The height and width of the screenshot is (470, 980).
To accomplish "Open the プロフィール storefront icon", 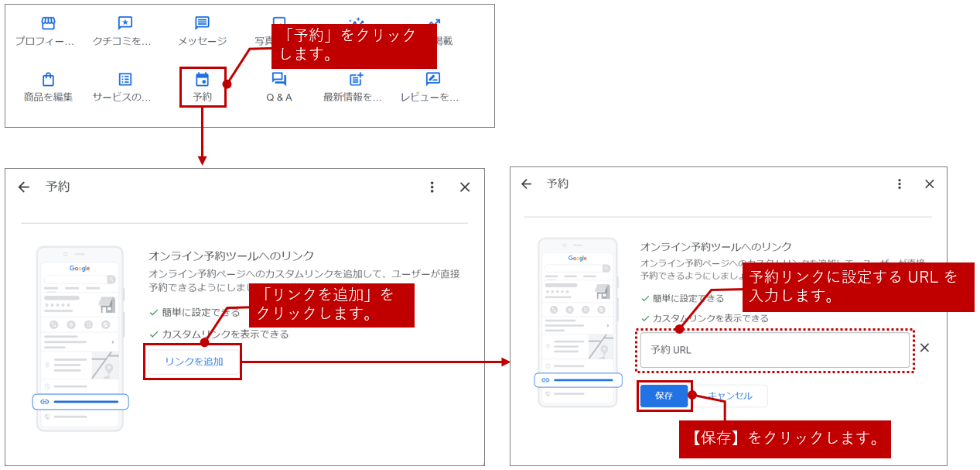I will tap(48, 24).
